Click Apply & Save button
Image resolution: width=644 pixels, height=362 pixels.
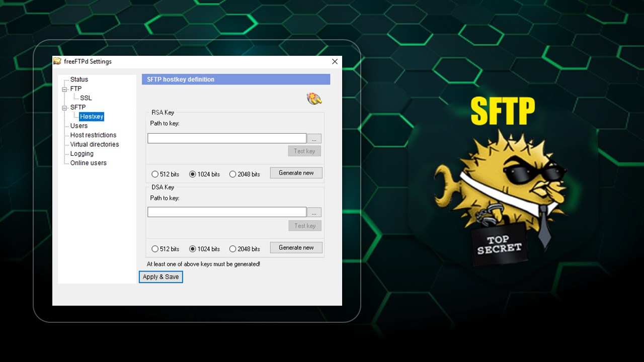pyautogui.click(x=161, y=277)
